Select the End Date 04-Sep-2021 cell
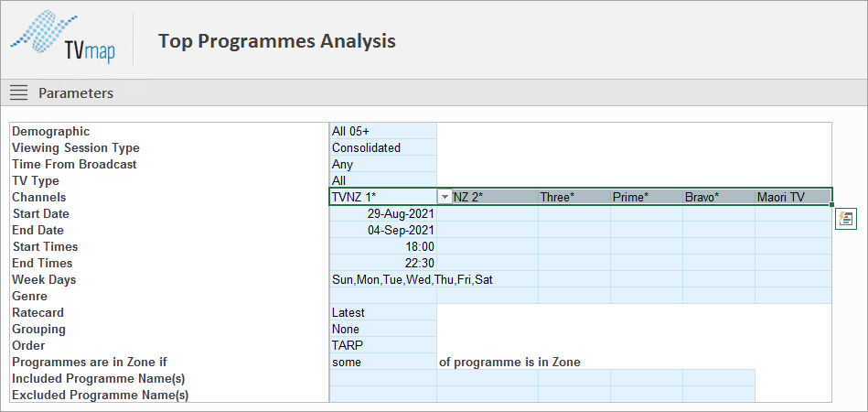Screen dimensions: 868x412 pos(383,230)
